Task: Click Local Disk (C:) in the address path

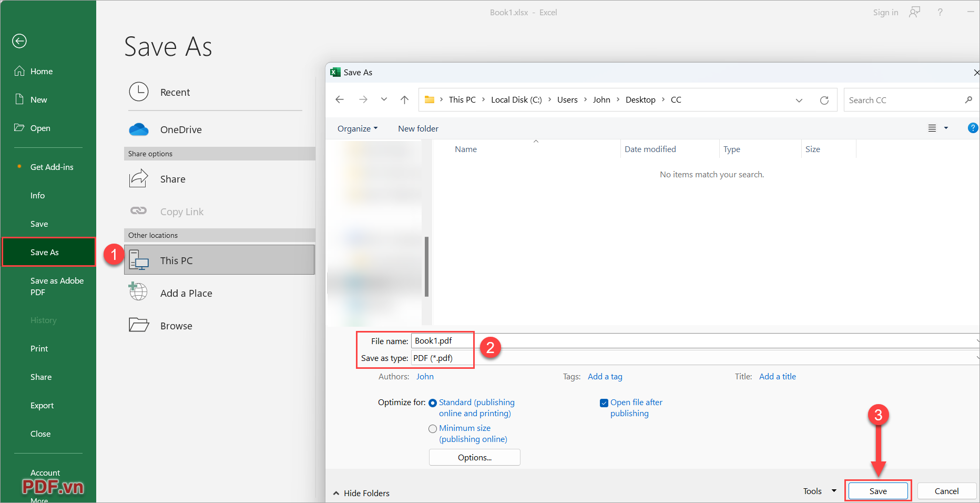Action: tap(516, 99)
